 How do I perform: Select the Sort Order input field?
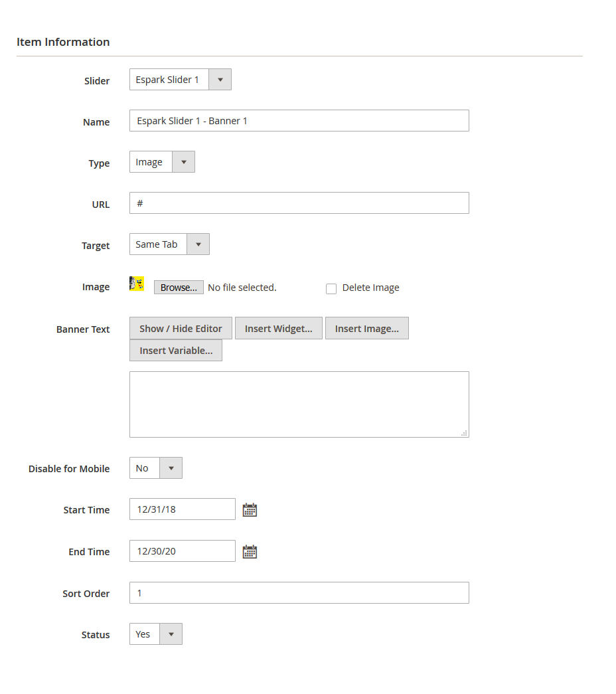coord(299,593)
